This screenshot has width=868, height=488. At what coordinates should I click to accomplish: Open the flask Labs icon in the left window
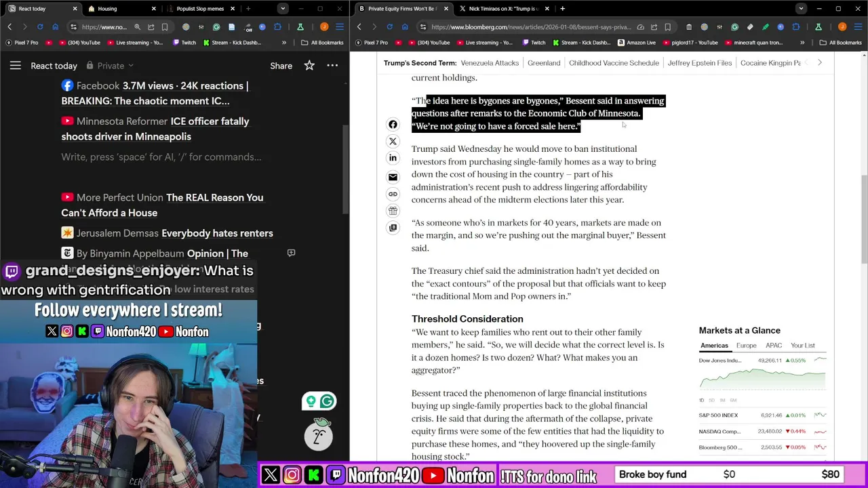pos(300,27)
